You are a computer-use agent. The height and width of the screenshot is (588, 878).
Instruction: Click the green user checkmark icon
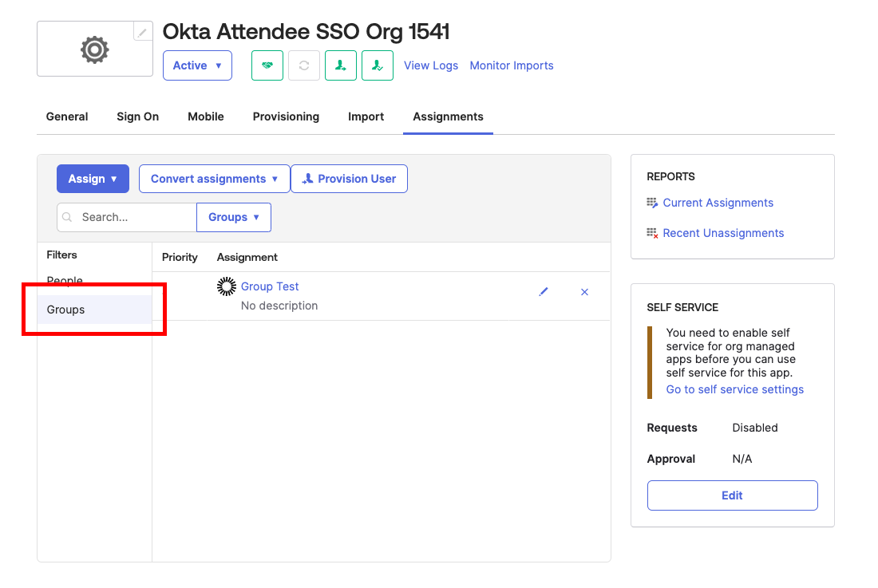coord(378,65)
